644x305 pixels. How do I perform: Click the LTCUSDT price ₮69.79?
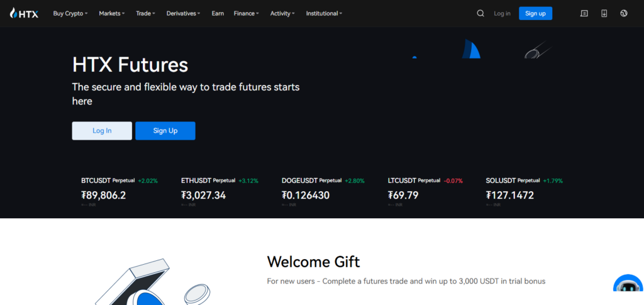pos(403,195)
